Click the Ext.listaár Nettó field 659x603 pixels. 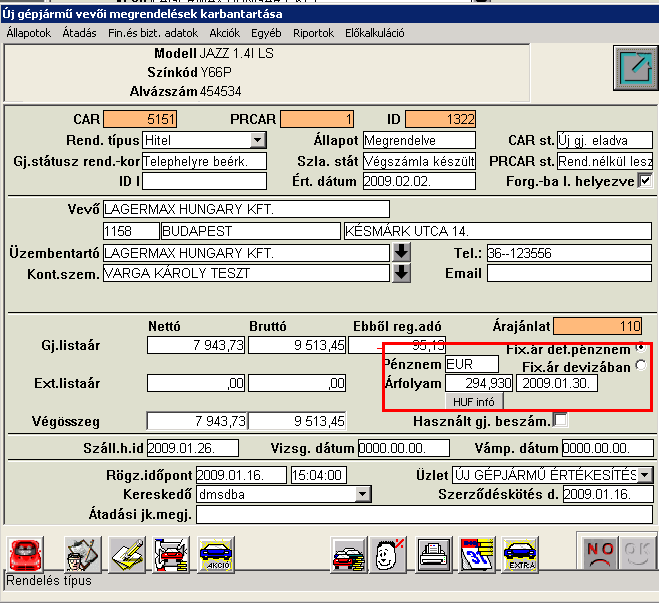point(196,383)
